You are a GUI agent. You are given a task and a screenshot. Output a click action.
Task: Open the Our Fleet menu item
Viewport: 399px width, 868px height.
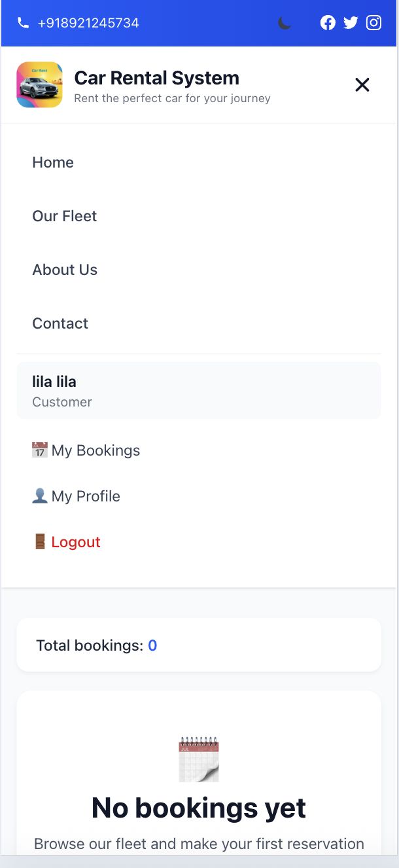pyautogui.click(x=64, y=216)
